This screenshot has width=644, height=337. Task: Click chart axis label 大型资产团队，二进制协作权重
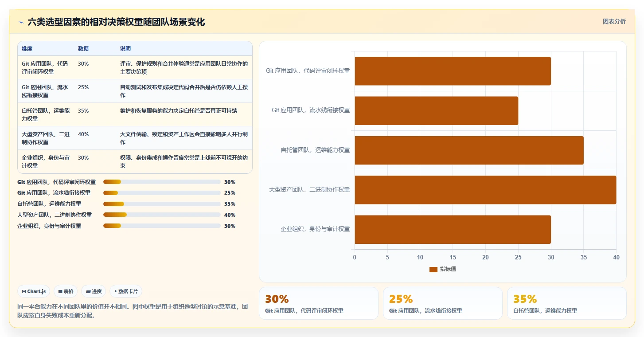309,189
